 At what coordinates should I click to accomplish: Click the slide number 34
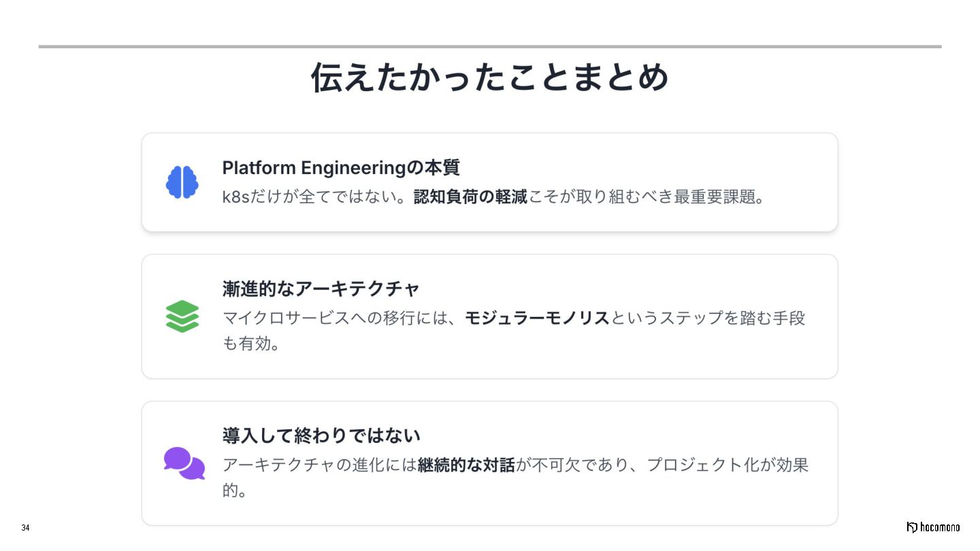click(25, 528)
